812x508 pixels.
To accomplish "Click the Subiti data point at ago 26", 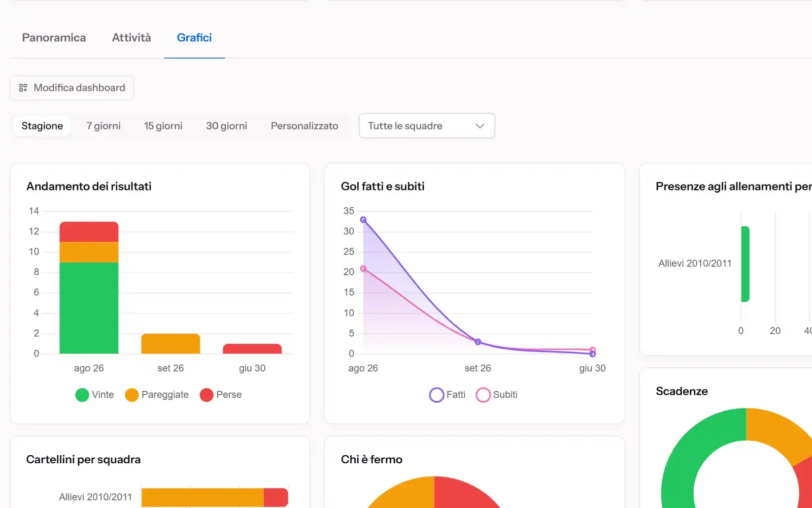I will pos(363,269).
